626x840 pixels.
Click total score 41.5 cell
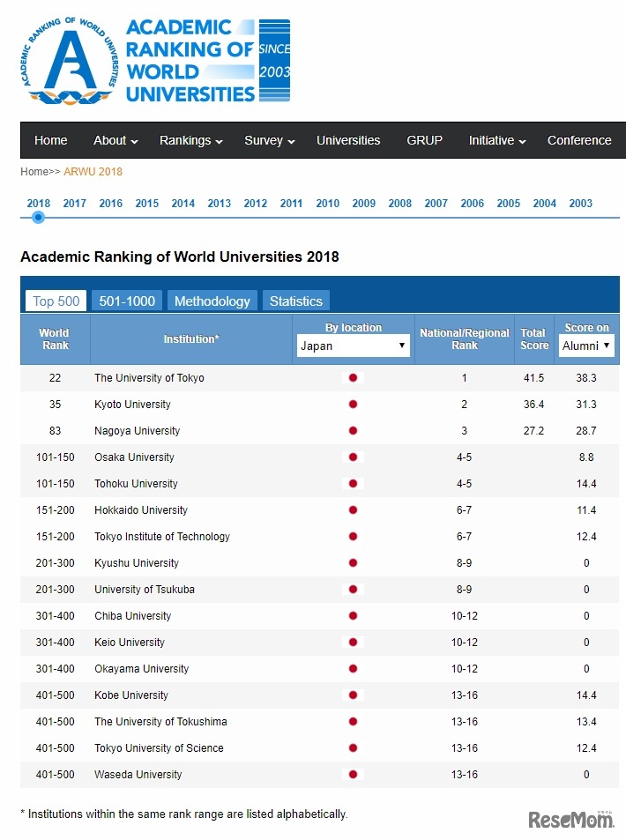533,377
